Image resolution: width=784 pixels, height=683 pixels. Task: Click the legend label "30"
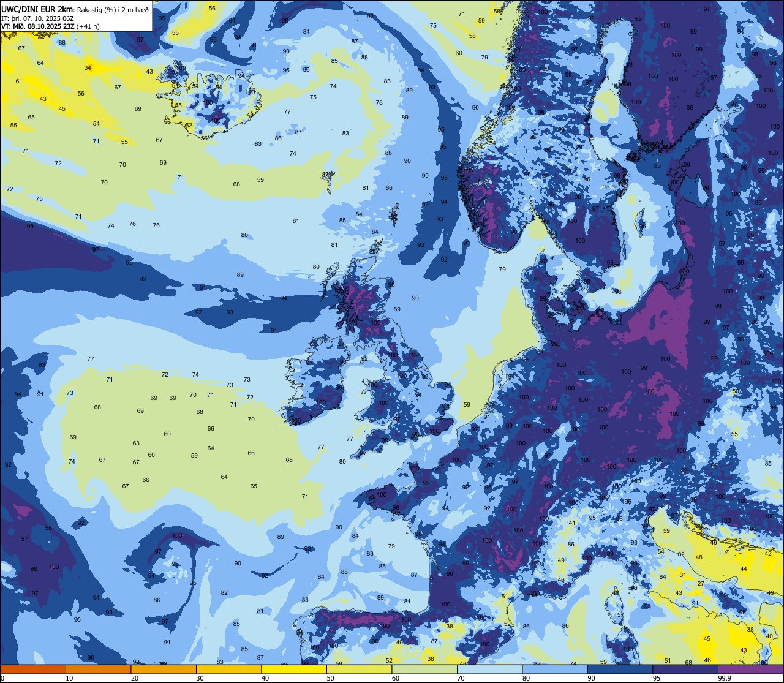click(200, 678)
